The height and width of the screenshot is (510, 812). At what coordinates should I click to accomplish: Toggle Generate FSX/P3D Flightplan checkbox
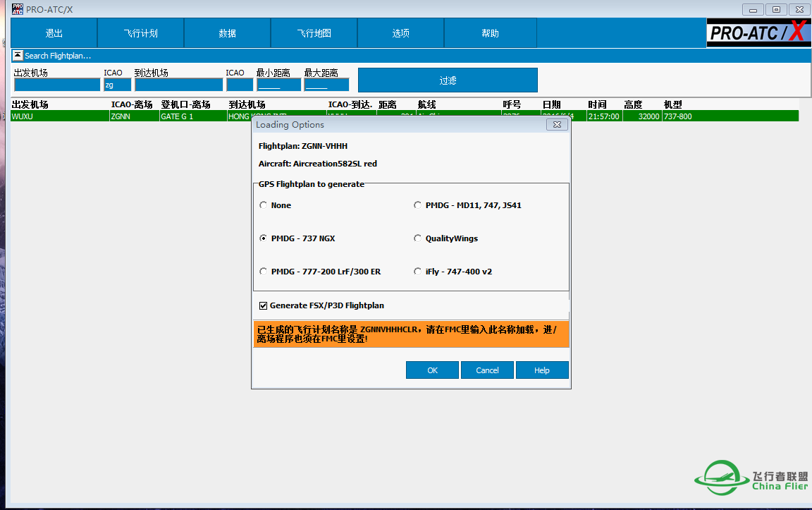pyautogui.click(x=263, y=306)
